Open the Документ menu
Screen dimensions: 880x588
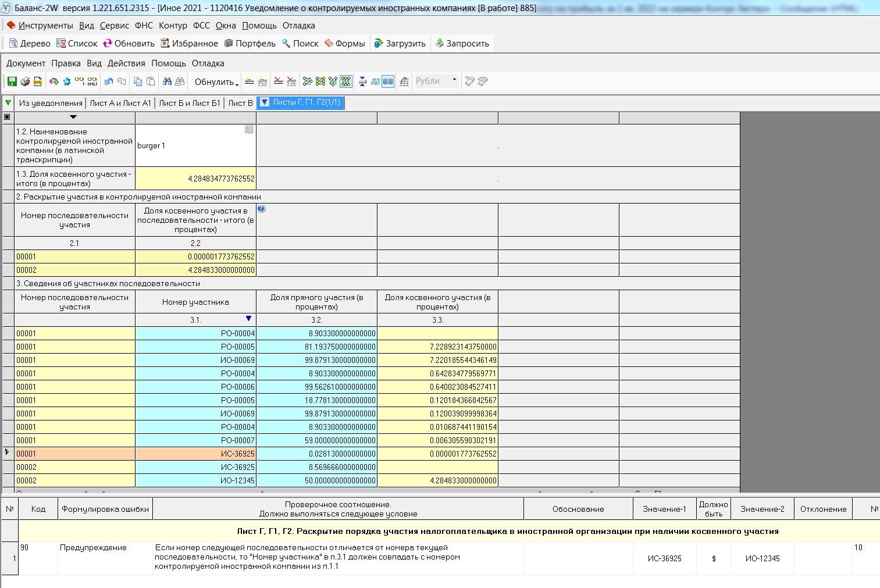[x=26, y=63]
